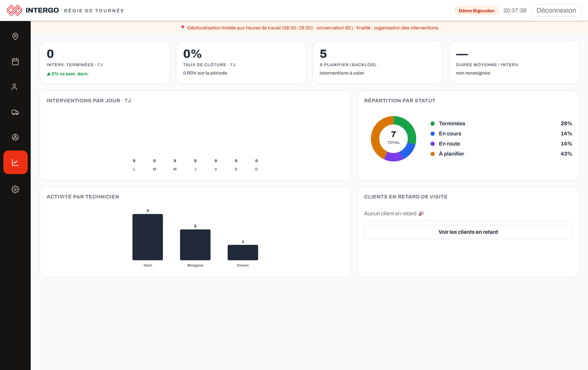Click the donut chart total center
Image resolution: width=588 pixels, height=370 pixels.
click(x=394, y=137)
